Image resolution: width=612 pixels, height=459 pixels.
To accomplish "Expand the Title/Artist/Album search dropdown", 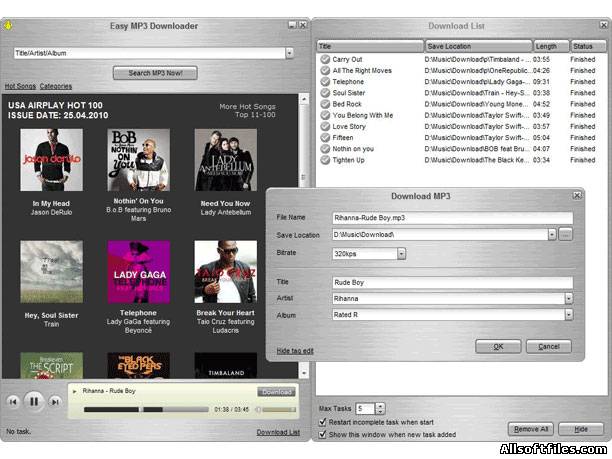I will coord(289,53).
